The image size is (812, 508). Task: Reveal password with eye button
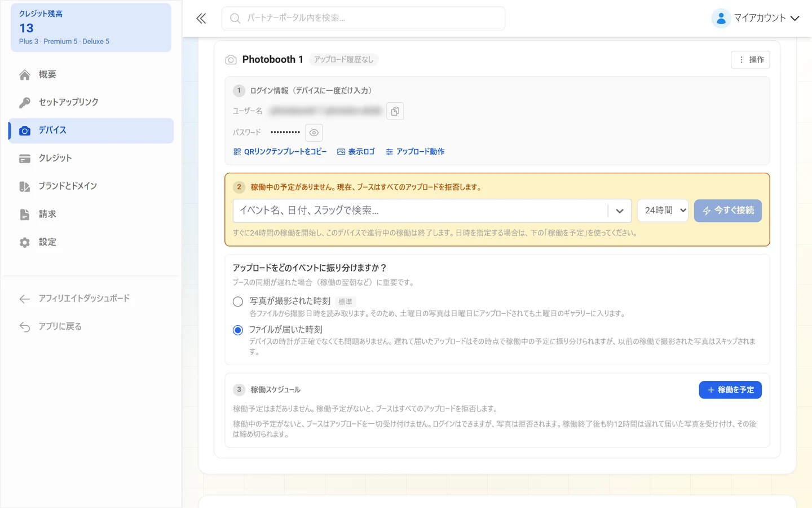pos(314,133)
